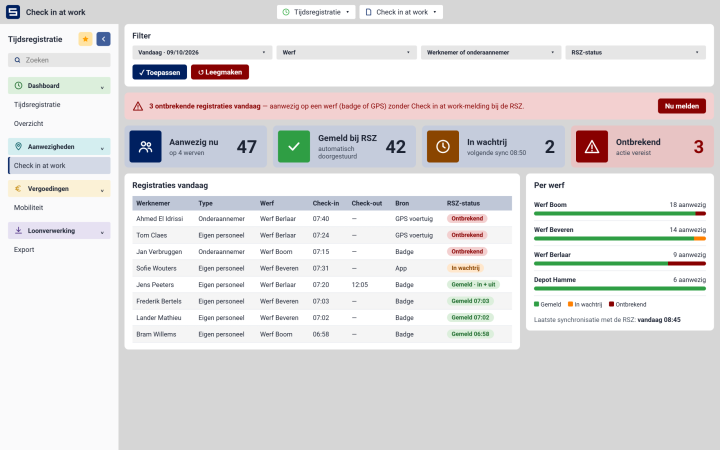Collapse the sidebar with the chevron-left button
The height and width of the screenshot is (450, 720).
(103, 39)
